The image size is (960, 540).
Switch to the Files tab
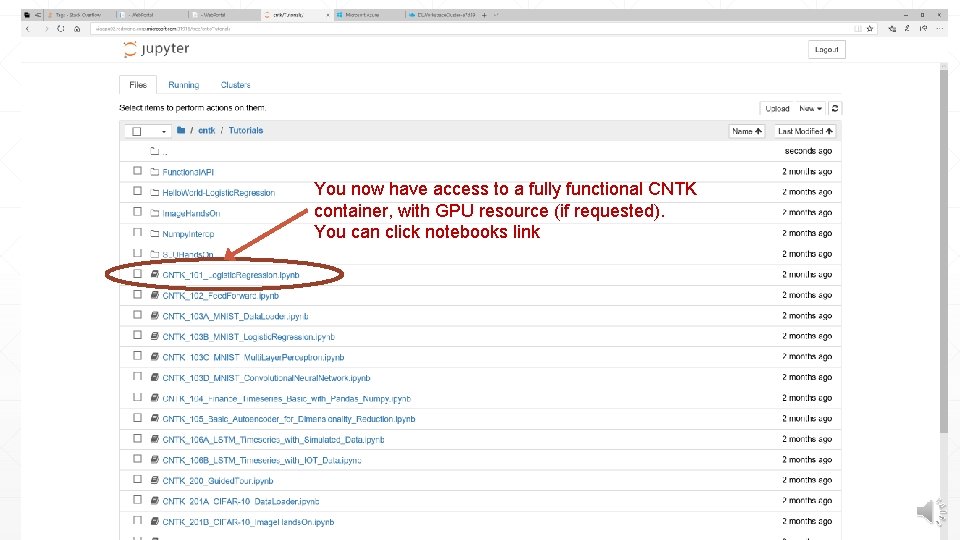point(138,85)
